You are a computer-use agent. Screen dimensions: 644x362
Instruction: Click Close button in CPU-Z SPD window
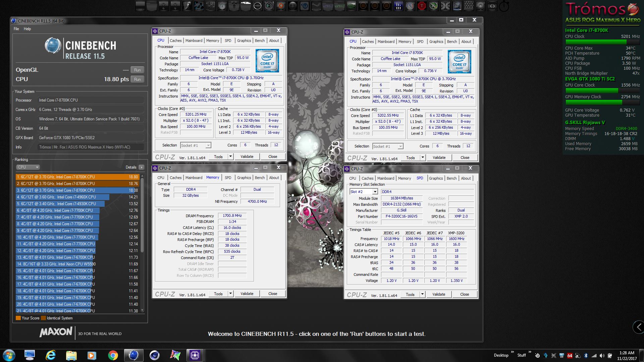[465, 294]
